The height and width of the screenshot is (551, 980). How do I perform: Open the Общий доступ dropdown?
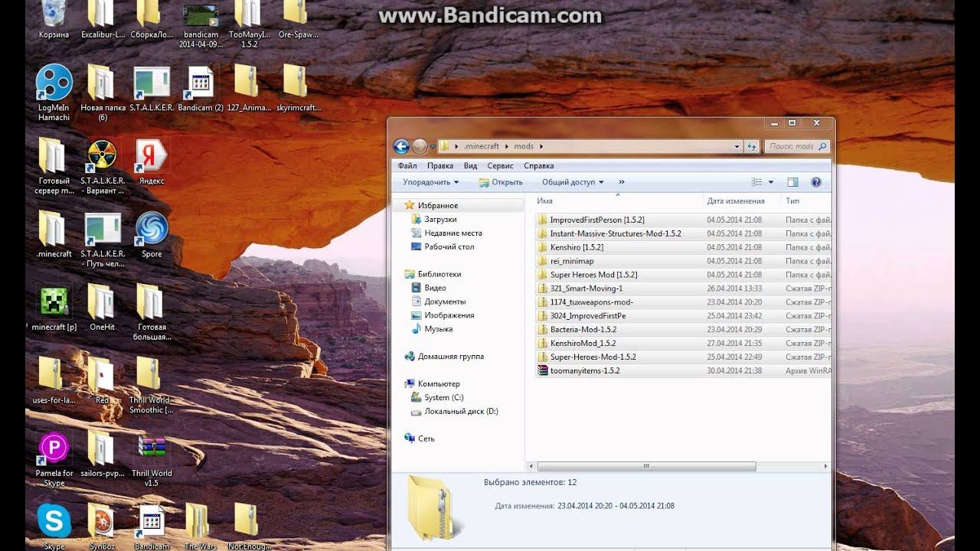click(573, 182)
